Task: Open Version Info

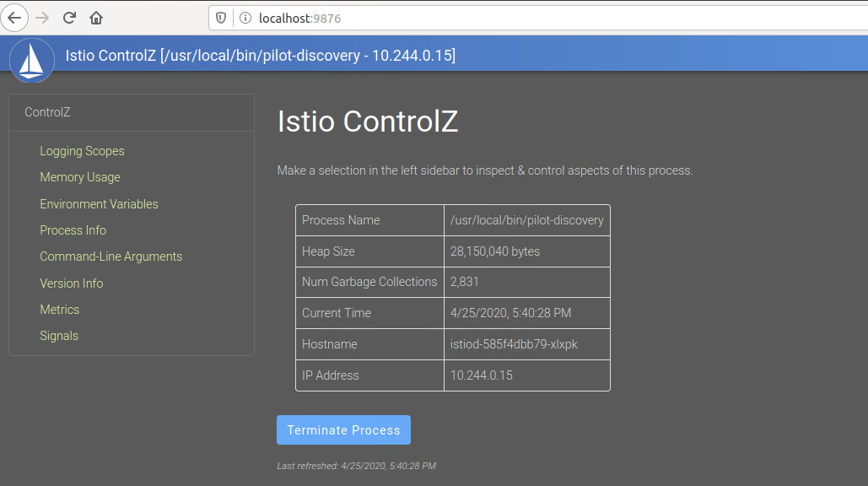Action: (71, 283)
